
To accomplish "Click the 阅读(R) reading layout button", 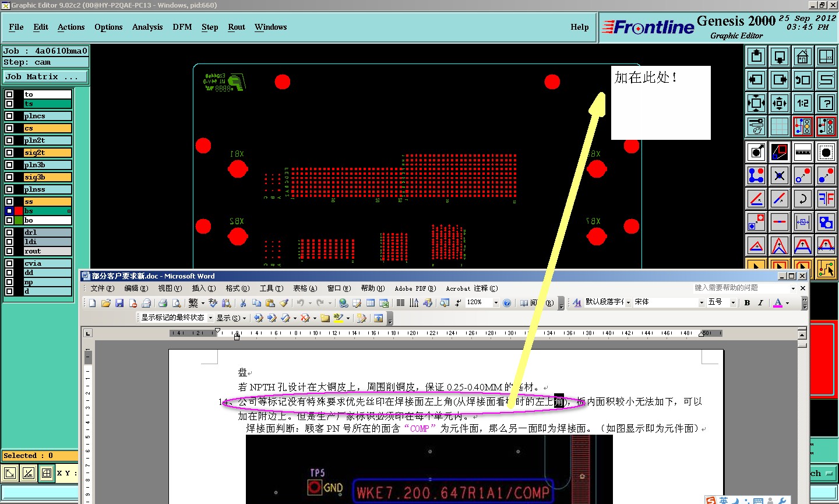I will 537,303.
